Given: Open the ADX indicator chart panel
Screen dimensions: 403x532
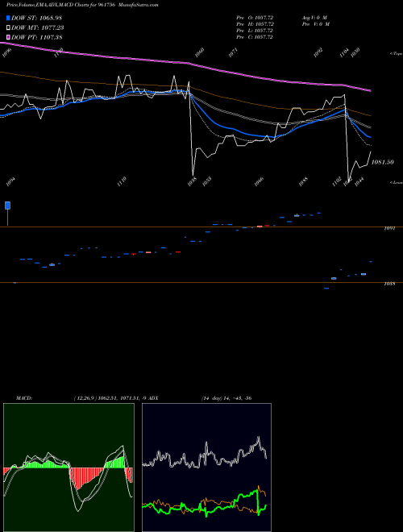Looking at the screenshot, I should pos(206,468).
